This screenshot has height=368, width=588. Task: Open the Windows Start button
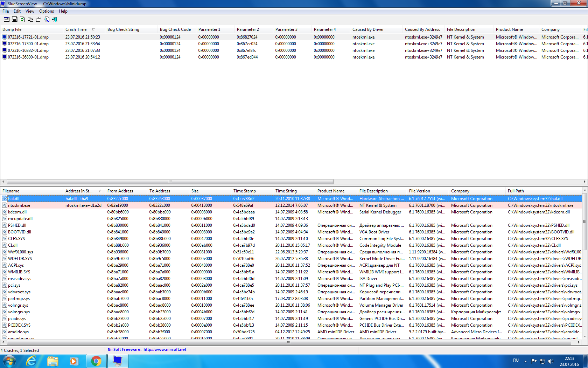pyautogui.click(x=9, y=361)
